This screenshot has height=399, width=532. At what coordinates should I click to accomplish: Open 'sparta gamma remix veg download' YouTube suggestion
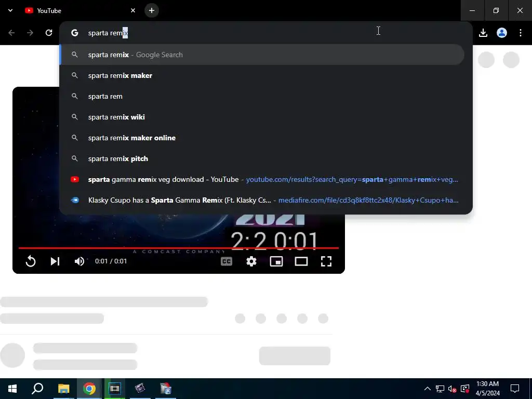click(x=262, y=179)
